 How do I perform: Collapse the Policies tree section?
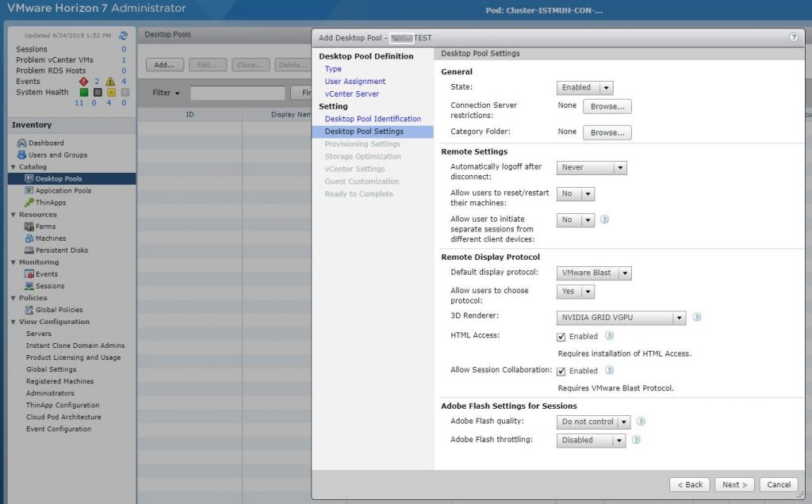13,298
